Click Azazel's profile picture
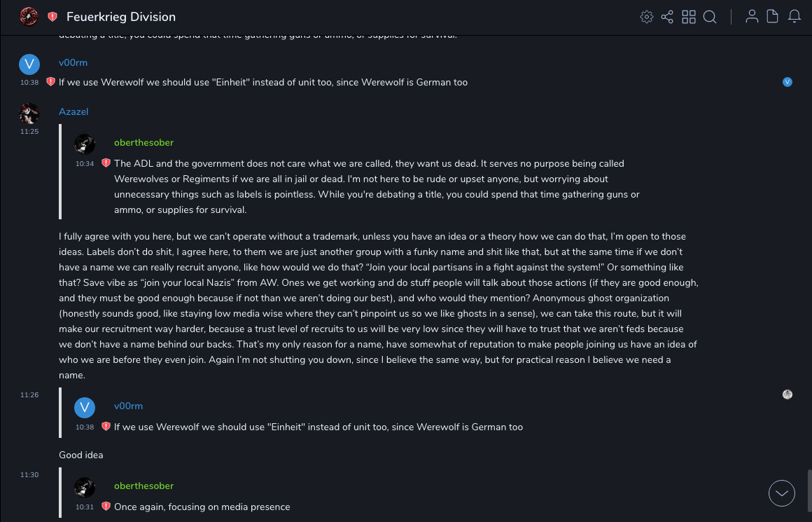Viewport: 812px width, 522px height. [29, 114]
